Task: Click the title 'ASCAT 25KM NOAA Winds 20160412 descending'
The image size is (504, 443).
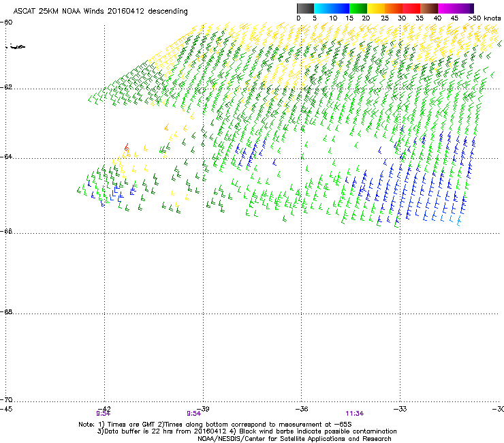Action: [x=101, y=12]
